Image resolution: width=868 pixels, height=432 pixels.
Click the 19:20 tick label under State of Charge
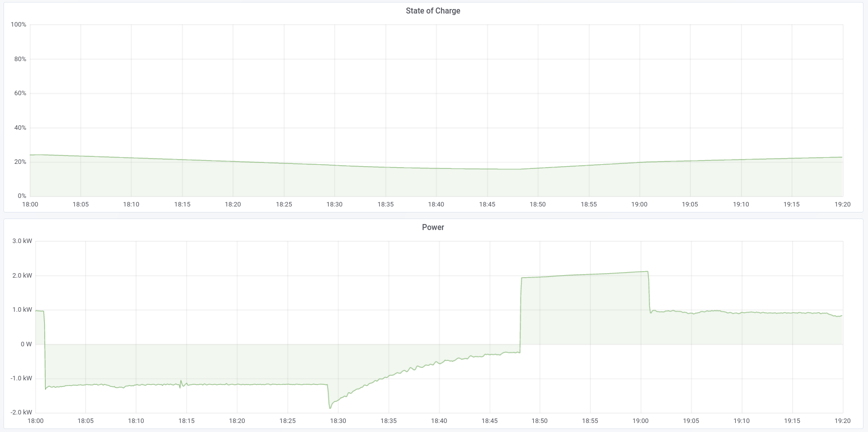click(842, 204)
